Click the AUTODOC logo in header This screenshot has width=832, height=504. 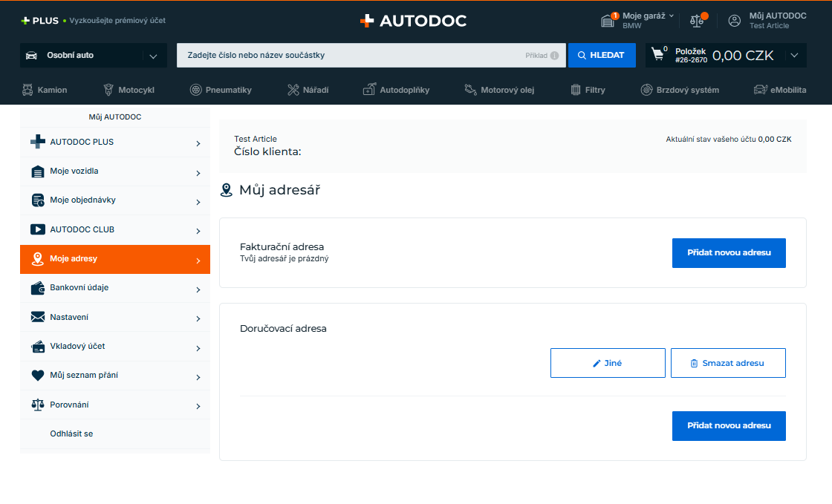coord(413,21)
